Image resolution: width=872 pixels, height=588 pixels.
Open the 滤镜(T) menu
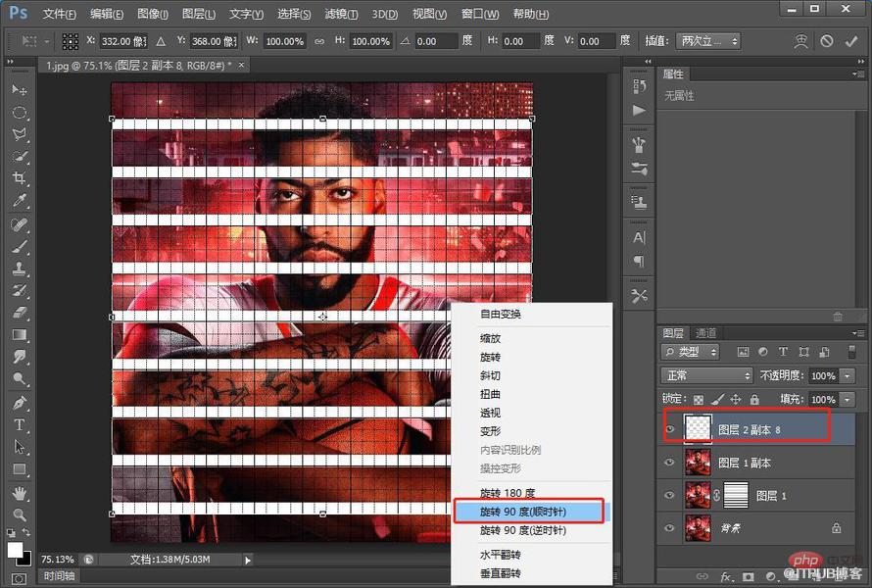341,14
